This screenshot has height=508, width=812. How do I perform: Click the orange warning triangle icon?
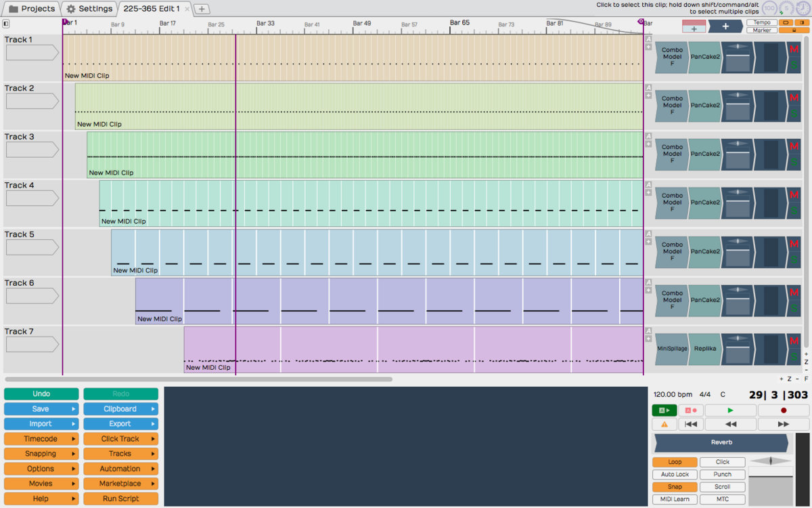coord(664,424)
